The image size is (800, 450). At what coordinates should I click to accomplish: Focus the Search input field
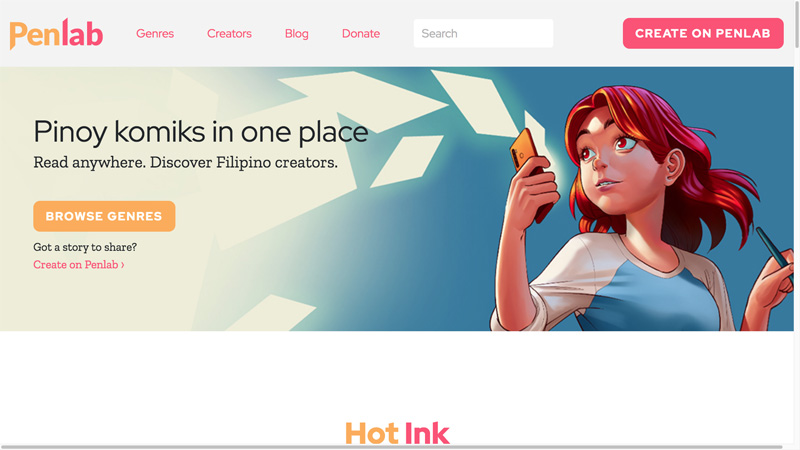(x=483, y=33)
